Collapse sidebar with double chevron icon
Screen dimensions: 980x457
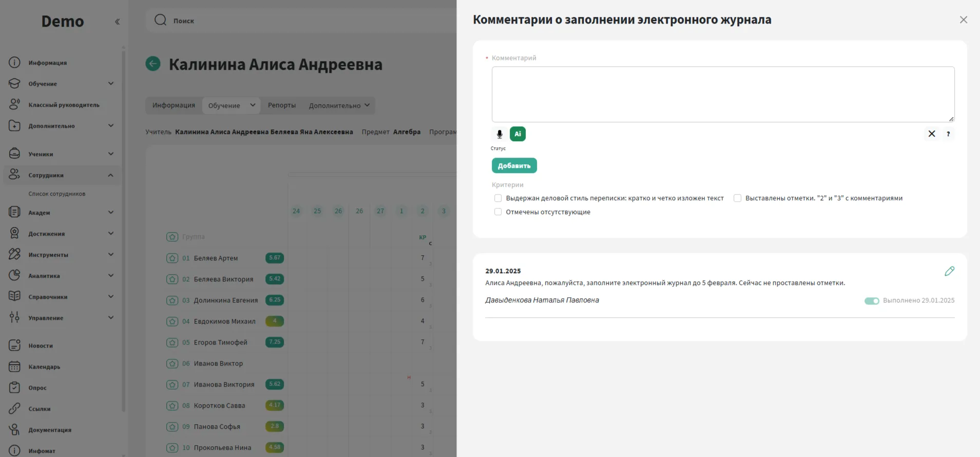click(x=117, y=22)
